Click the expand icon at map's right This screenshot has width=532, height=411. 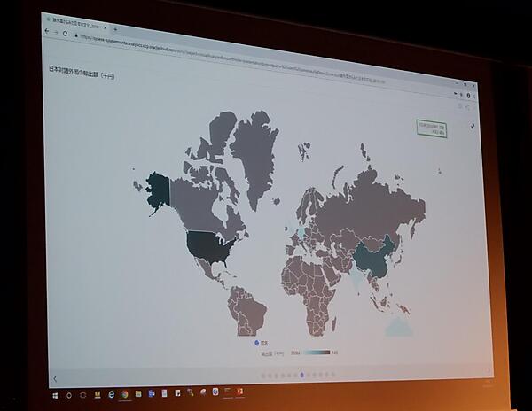tap(473, 126)
